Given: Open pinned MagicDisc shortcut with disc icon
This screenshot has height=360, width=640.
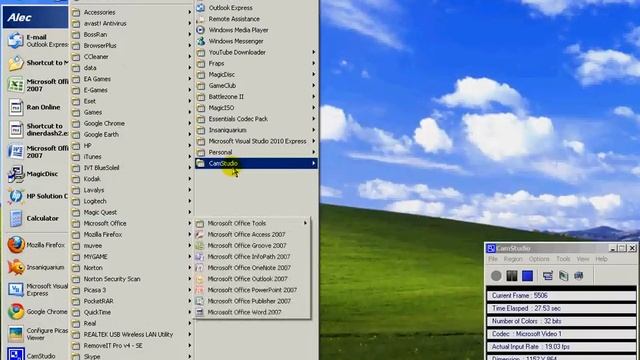Looking at the screenshot, I should tap(38, 174).
